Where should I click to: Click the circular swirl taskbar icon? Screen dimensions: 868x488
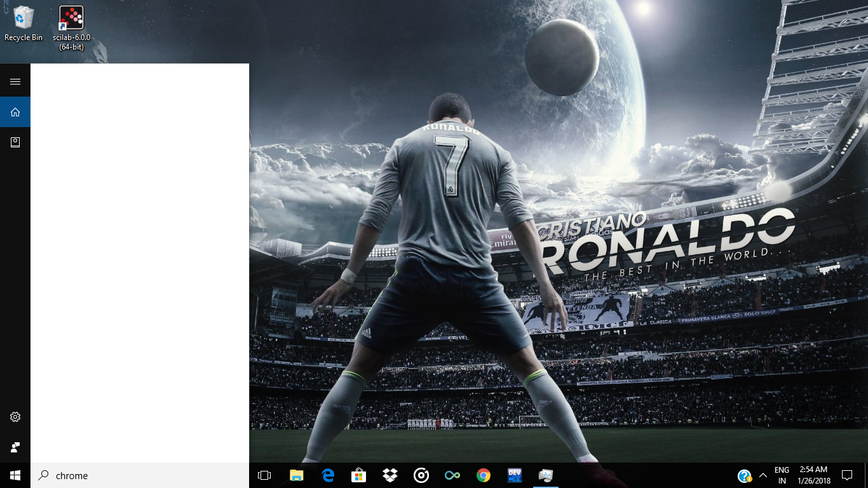[x=421, y=475]
